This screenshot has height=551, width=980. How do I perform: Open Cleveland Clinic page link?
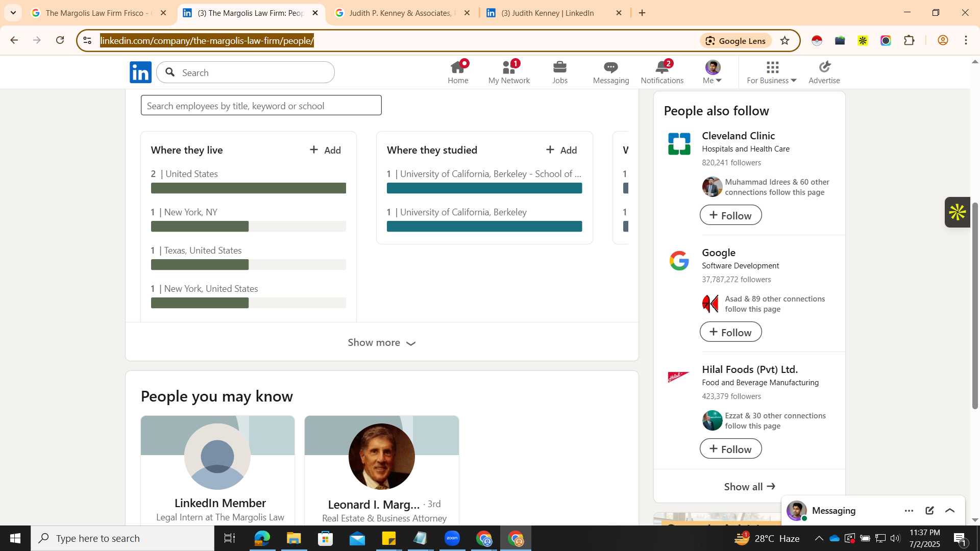[738, 136]
